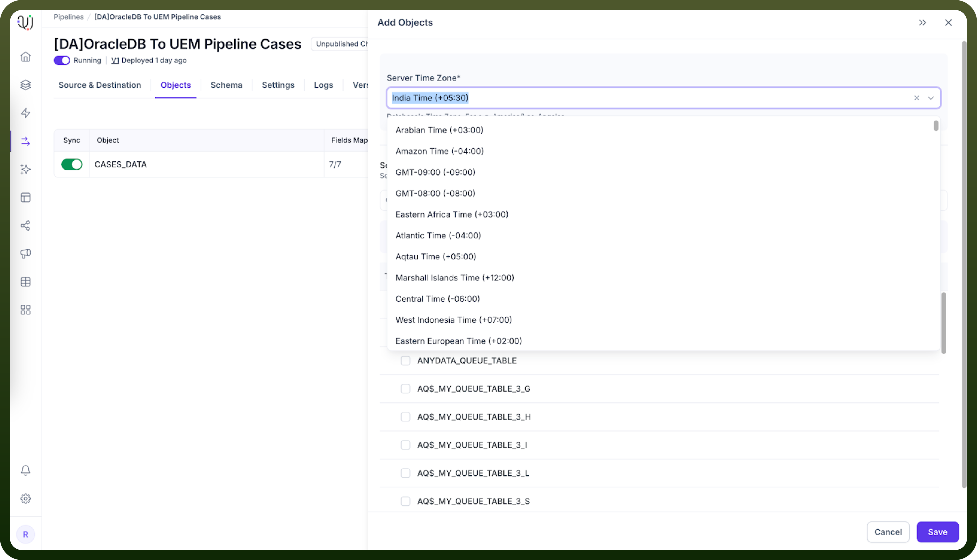Click the megaphone icon in sidebar
This screenshot has width=977, height=560.
click(25, 253)
